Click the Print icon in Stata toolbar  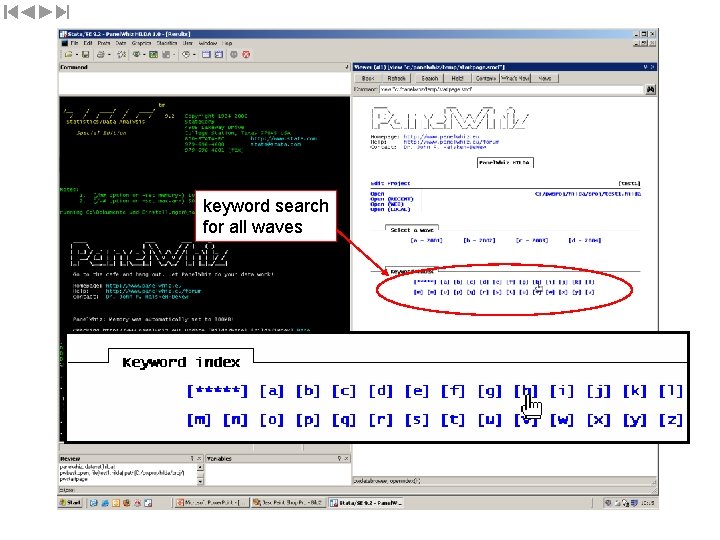point(101,55)
